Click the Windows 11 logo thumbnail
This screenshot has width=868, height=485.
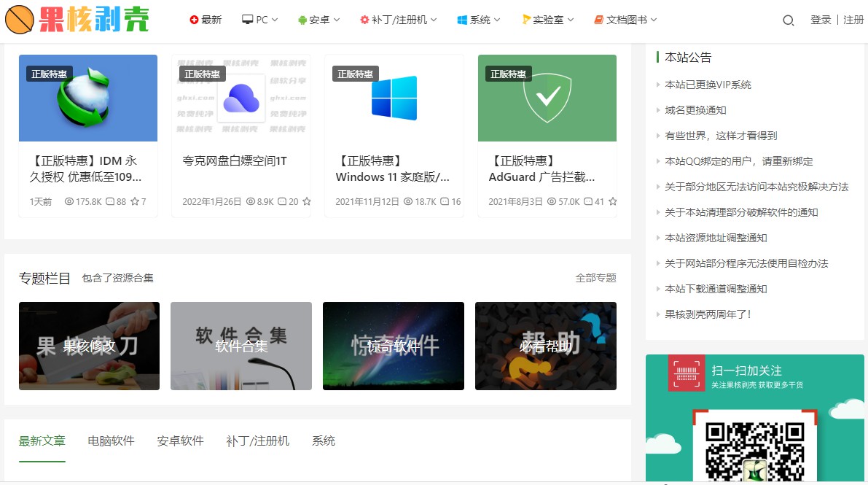[x=394, y=98]
